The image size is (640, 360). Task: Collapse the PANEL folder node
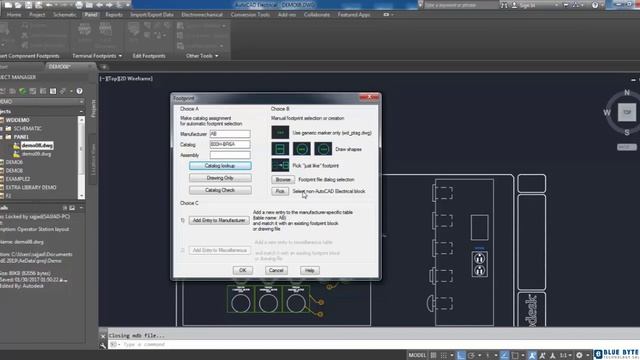pyautogui.click(x=2, y=137)
